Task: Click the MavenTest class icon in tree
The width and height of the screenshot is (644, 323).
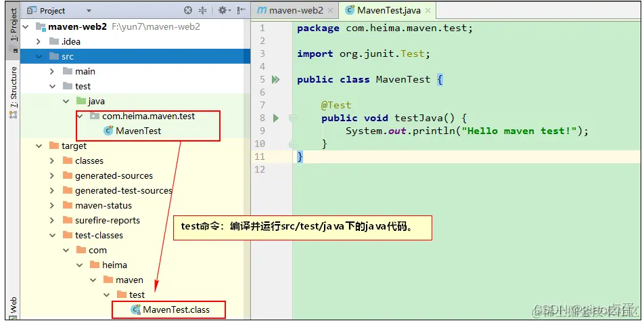Action: click(x=108, y=131)
